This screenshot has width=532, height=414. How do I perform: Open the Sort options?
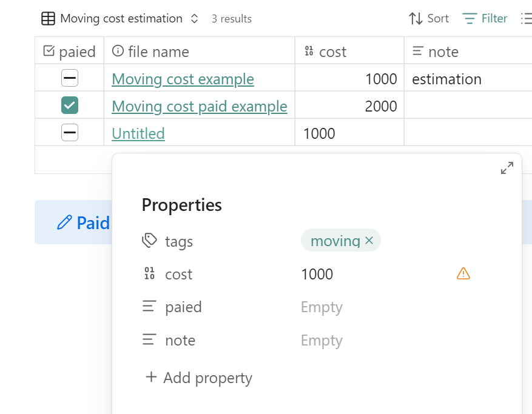[429, 19]
